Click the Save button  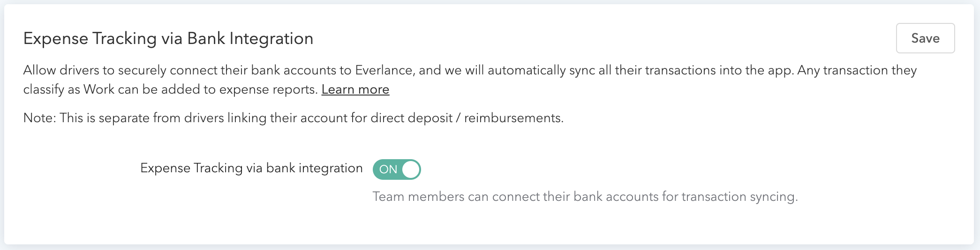tap(925, 38)
